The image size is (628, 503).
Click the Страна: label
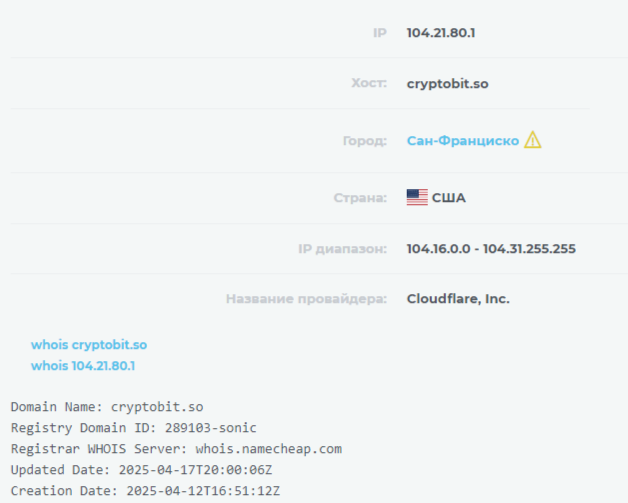pos(360,198)
